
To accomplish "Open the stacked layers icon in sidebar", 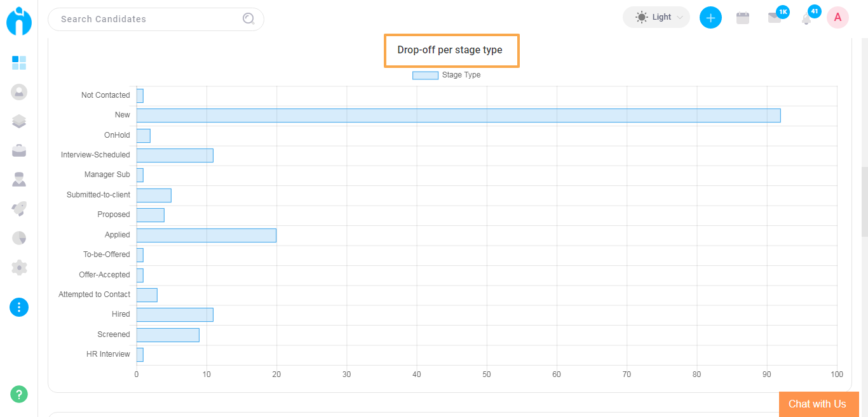I will click(x=19, y=121).
